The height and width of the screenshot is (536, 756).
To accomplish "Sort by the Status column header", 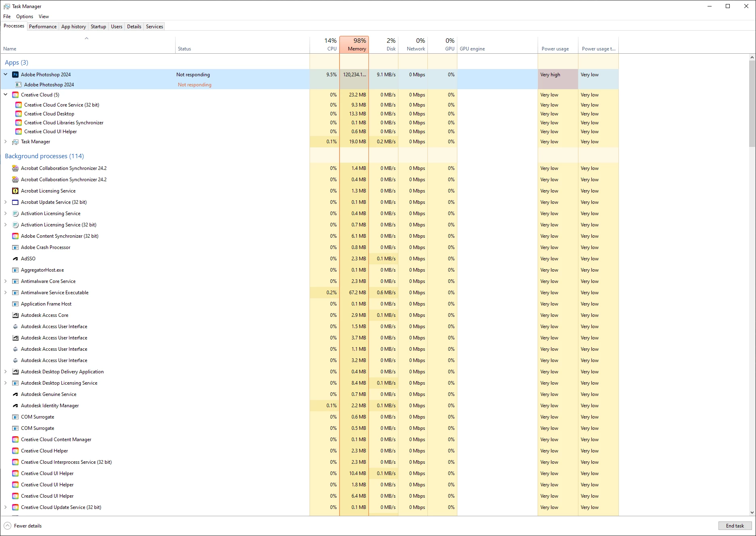I will pyautogui.click(x=242, y=45).
